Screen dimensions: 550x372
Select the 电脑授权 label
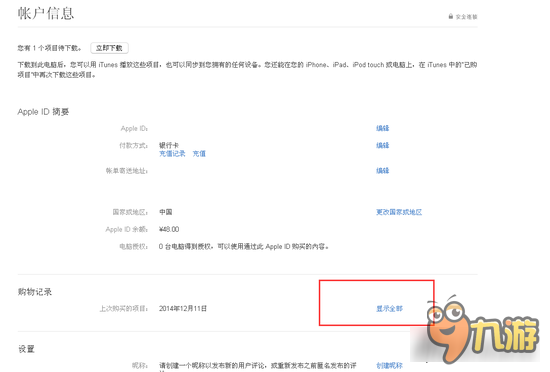coord(133,246)
